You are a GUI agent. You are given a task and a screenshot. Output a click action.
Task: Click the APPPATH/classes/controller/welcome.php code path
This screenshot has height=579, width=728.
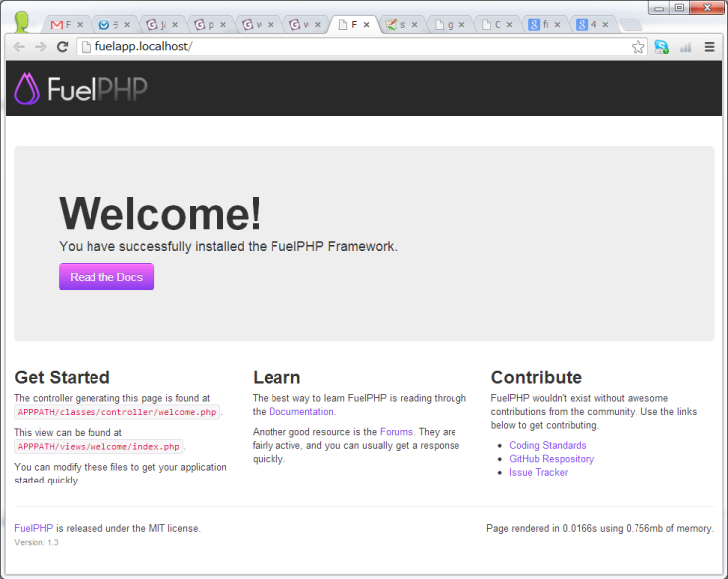116,412
